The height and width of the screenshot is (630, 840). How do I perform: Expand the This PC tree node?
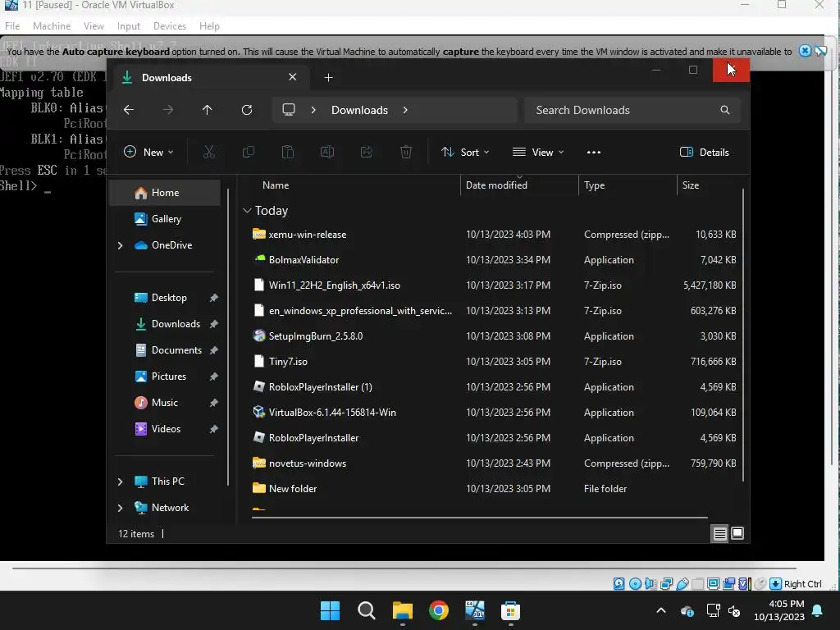[x=120, y=482]
